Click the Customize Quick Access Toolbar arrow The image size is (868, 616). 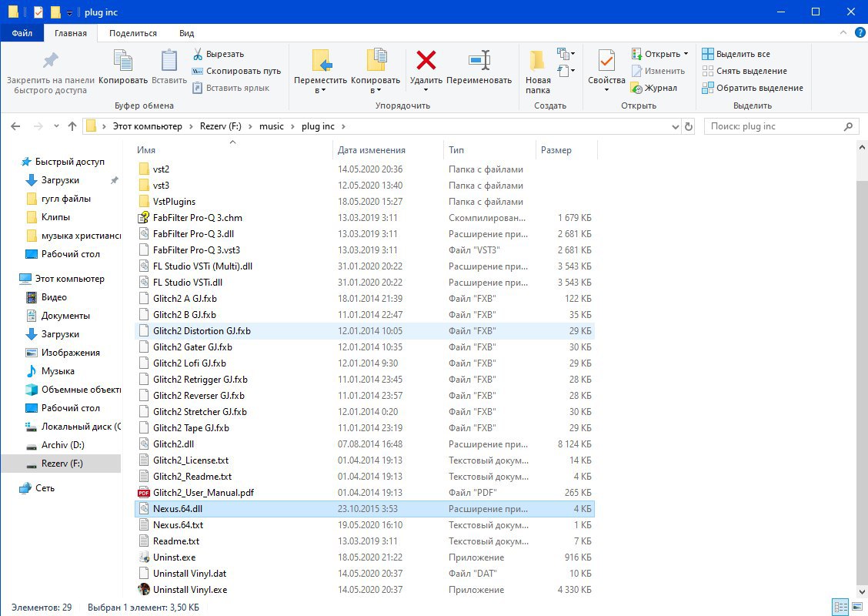[69, 12]
